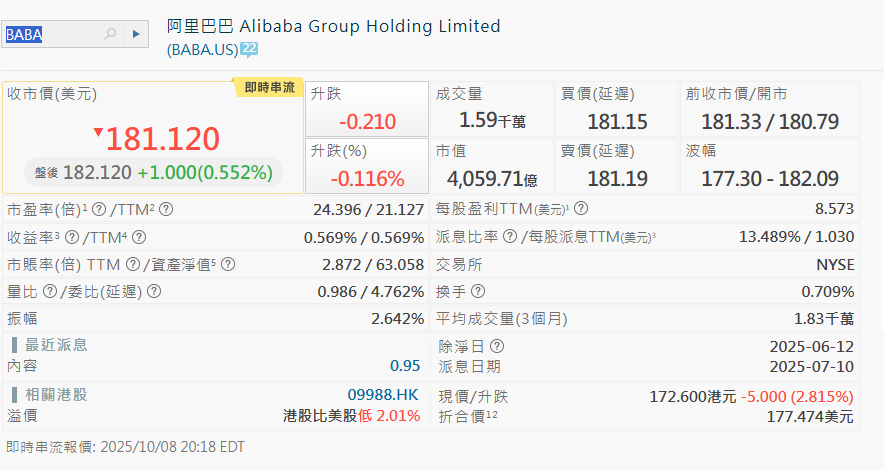This screenshot has width=884, height=470.
Task: Open the 09988.HK related stock link
Action: (x=383, y=395)
